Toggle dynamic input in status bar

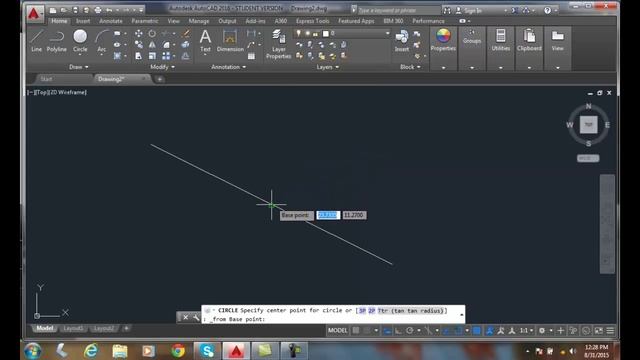[387, 331]
